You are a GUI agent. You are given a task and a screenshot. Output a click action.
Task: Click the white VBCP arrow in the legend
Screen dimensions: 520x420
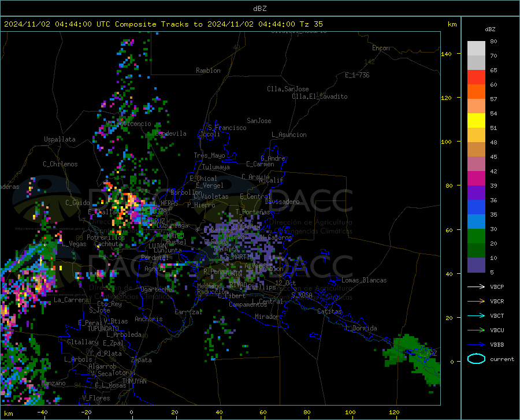coord(476,287)
